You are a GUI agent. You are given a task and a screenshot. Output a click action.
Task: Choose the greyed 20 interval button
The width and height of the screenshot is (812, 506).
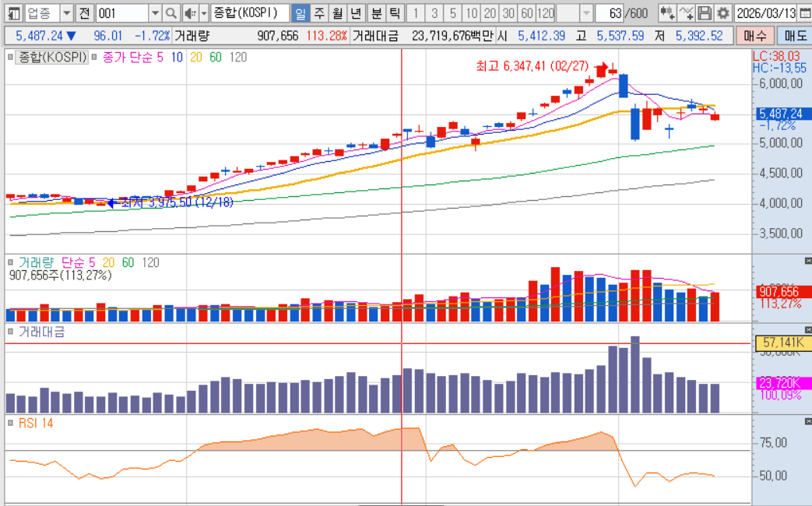click(x=490, y=13)
